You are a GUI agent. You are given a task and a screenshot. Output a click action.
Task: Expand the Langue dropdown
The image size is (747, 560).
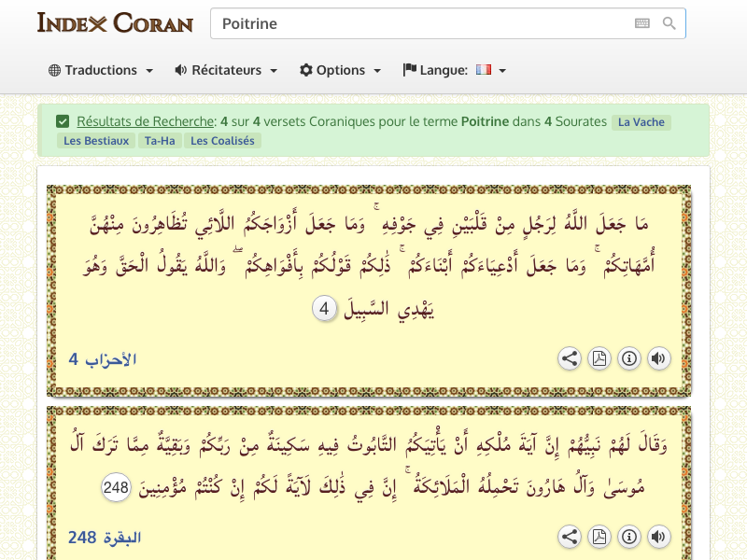tap(454, 70)
